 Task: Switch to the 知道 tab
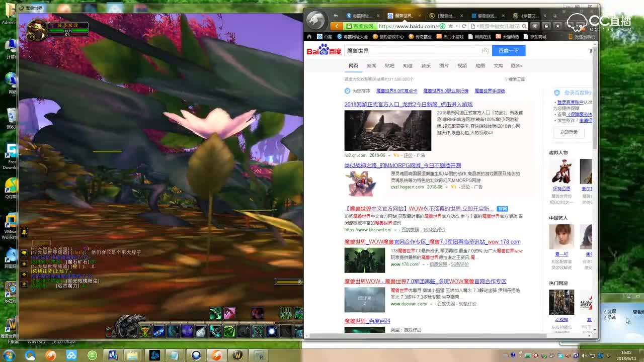tap(408, 66)
